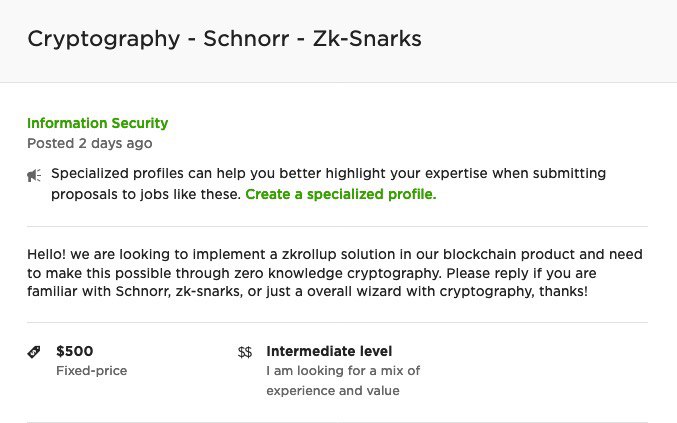Click Zk-Snarks in the page title
677x423 pixels.
[x=367, y=38]
